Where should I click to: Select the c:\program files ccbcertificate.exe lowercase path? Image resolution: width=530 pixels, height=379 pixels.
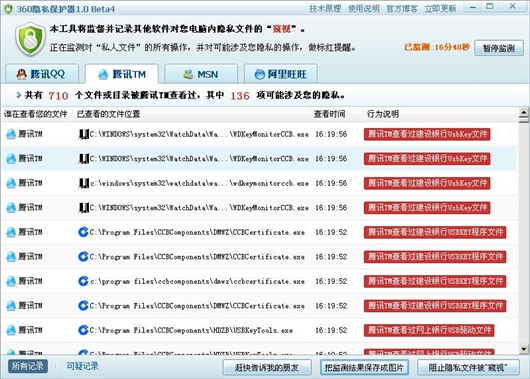click(197, 281)
